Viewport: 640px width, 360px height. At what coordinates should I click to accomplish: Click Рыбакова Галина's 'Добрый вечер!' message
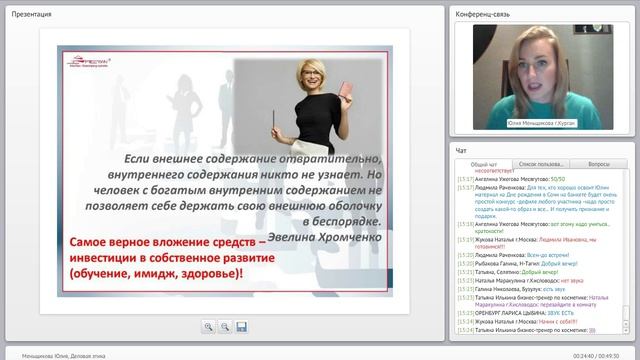(559, 264)
